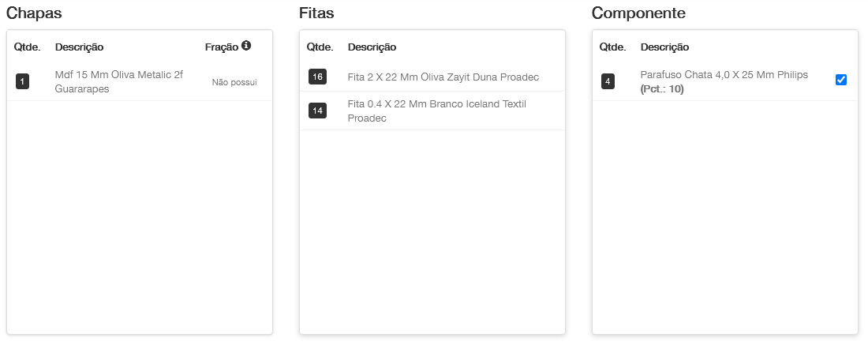This screenshot has width=868, height=349.
Task: Click Parafuso Chata 4,0 X 25 Mm Philips
Action: tap(724, 75)
